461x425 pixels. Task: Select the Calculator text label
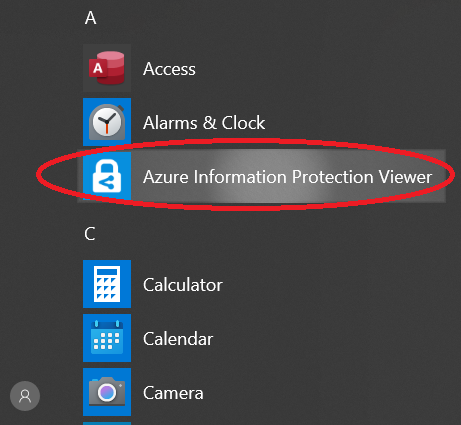pos(183,285)
